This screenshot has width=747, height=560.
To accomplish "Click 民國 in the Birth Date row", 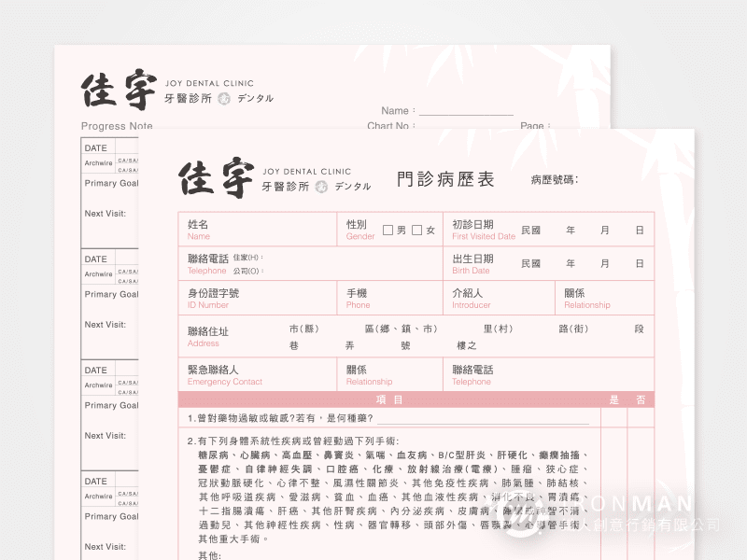I will point(530,263).
